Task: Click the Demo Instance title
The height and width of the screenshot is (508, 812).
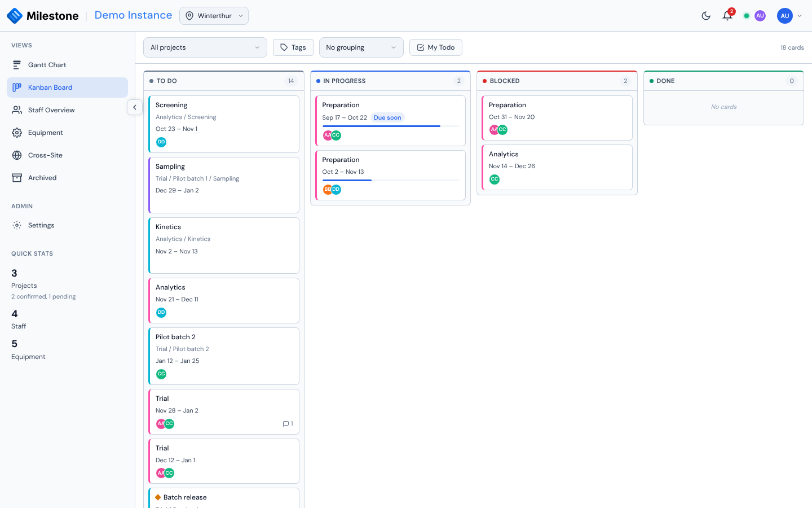Action: [x=133, y=15]
